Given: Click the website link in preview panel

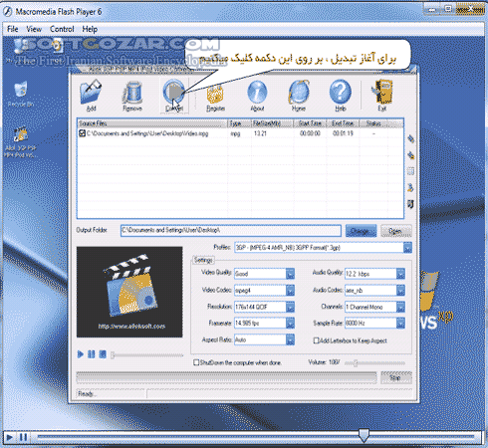Looking at the screenshot, I should click(x=131, y=327).
